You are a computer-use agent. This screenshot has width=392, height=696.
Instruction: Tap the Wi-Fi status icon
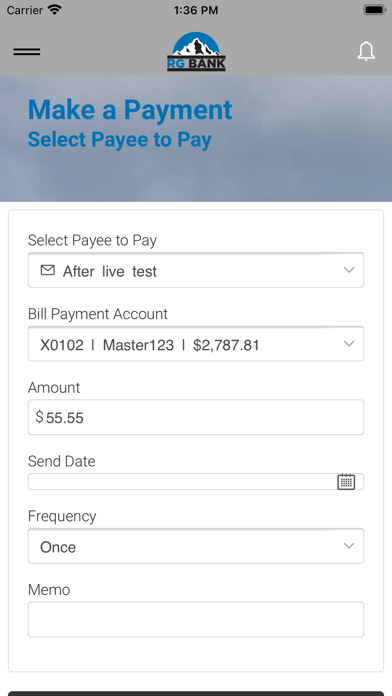55,10
